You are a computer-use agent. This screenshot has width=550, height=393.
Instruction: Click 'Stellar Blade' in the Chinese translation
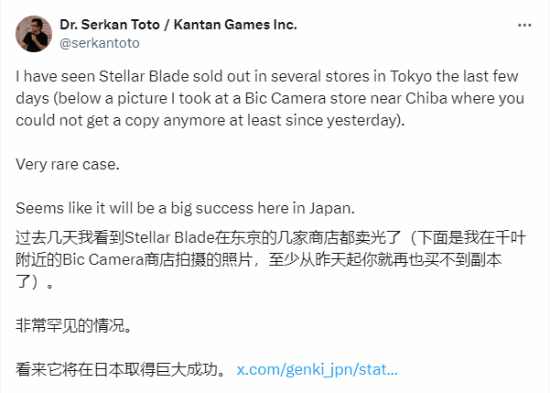[170, 238]
